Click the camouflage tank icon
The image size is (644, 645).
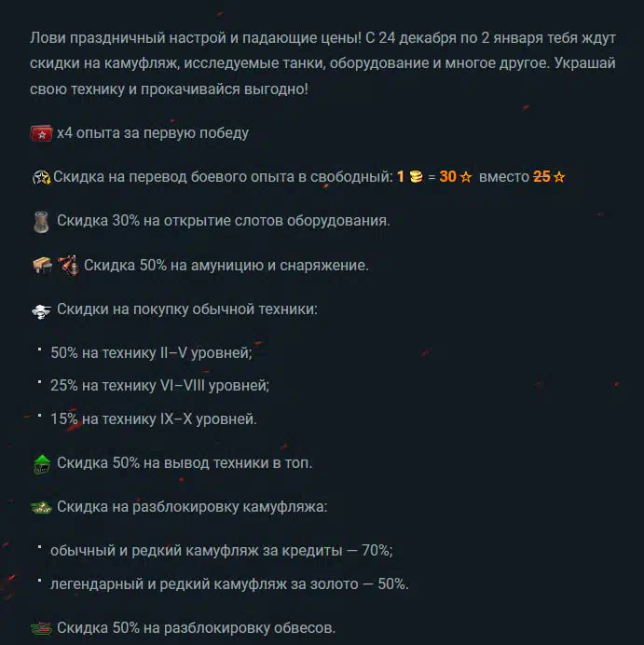[x=41, y=508]
